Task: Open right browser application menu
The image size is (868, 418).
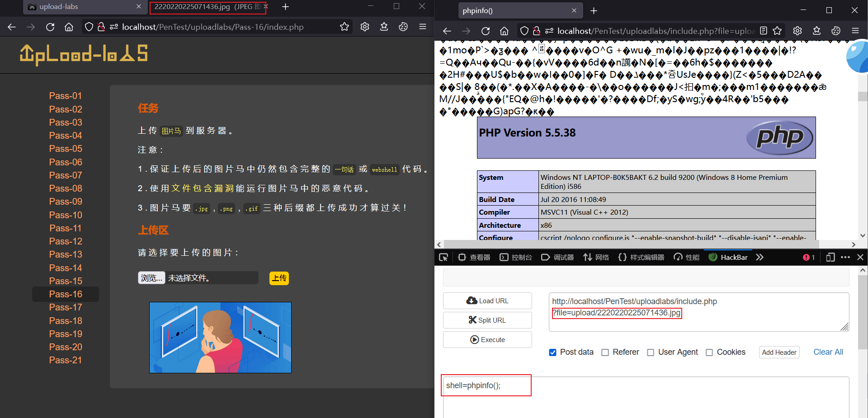Action: [x=855, y=31]
